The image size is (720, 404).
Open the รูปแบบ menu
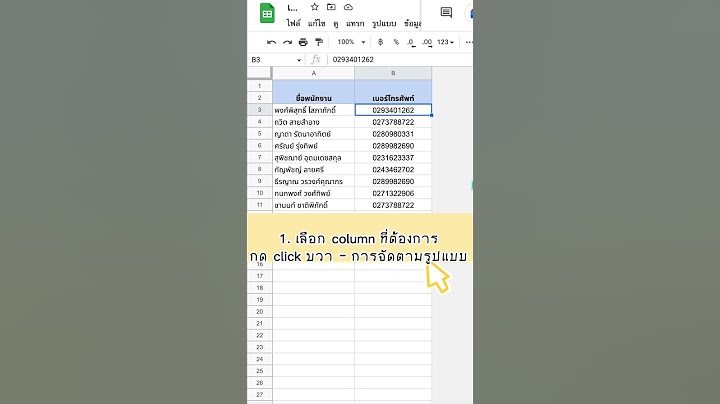point(384,23)
